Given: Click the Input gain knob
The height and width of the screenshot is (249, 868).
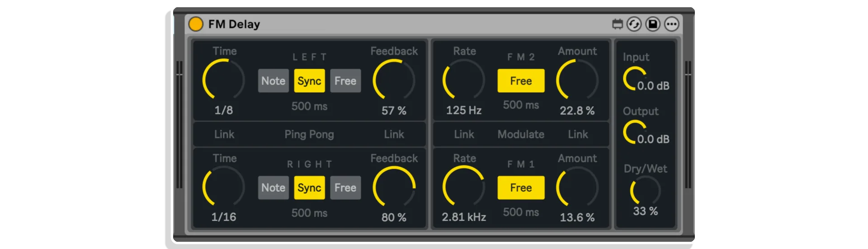Looking at the screenshot, I should [x=635, y=79].
